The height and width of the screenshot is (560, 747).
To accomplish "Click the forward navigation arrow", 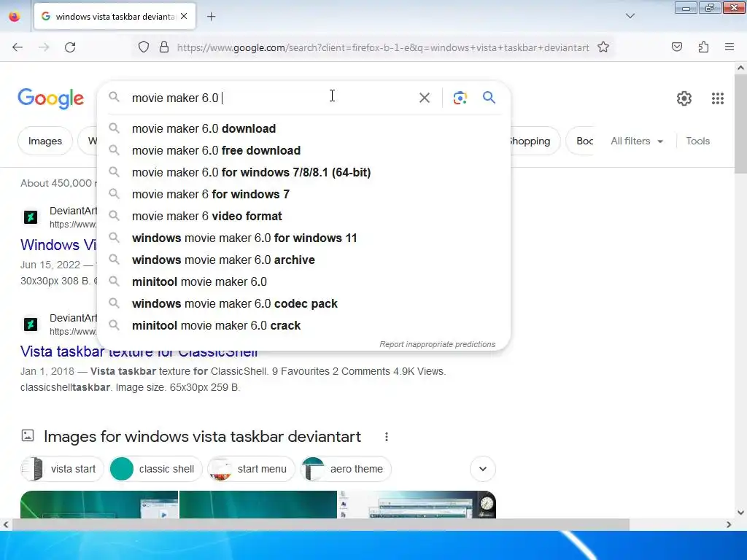I will tap(44, 47).
